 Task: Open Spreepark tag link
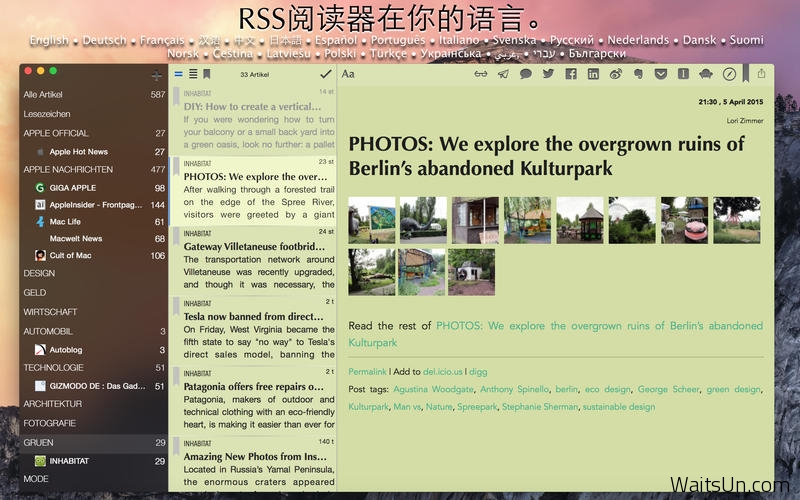[x=477, y=407]
